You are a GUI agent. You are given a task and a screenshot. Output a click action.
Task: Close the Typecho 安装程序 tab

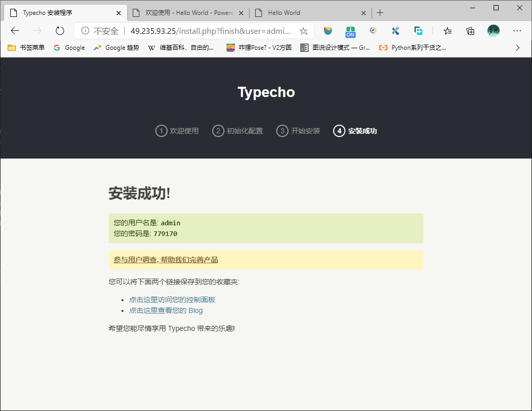click(118, 13)
